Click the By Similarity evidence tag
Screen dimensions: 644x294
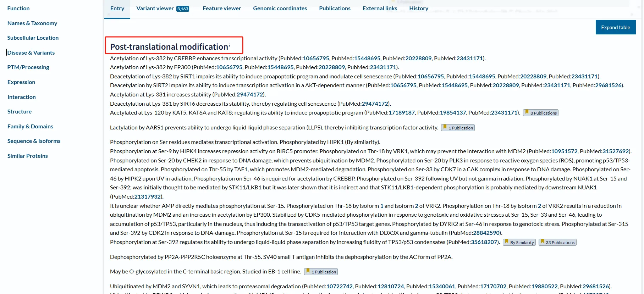[x=519, y=242]
